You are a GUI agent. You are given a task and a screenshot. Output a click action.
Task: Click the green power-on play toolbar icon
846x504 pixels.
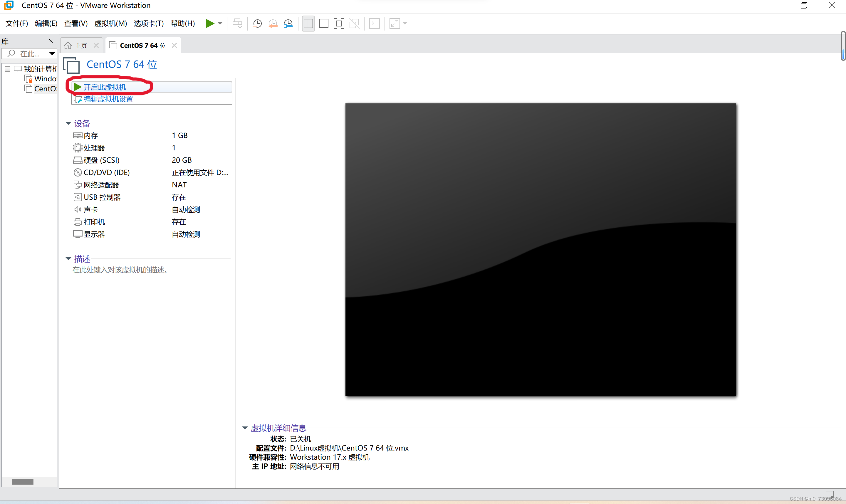(x=209, y=23)
